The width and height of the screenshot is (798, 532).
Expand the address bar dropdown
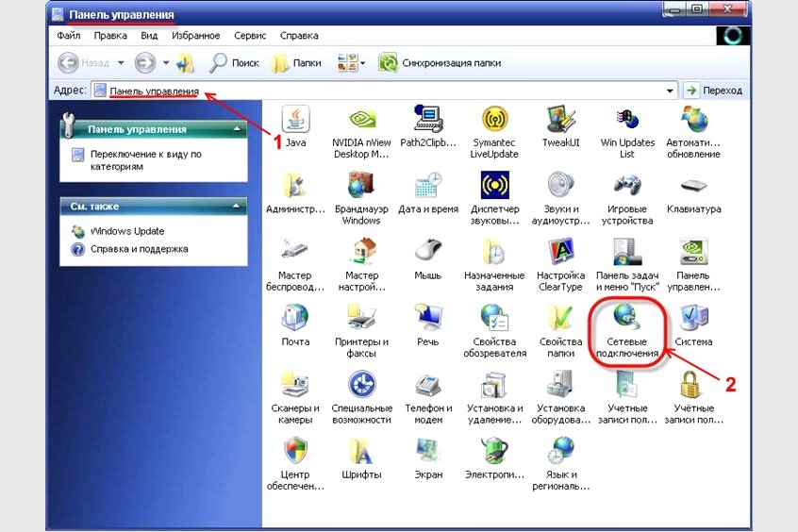coord(670,91)
